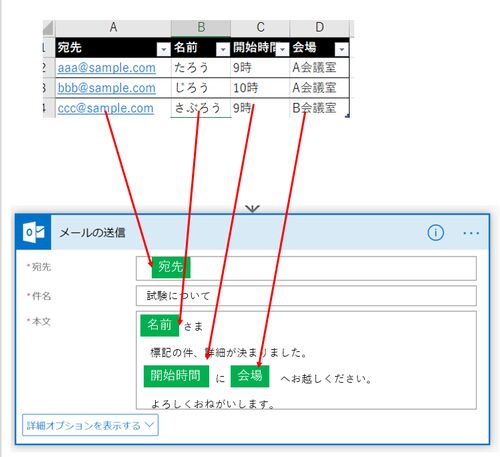Open the ccc@sample.com link
The image size is (500, 457).
pos(105,108)
